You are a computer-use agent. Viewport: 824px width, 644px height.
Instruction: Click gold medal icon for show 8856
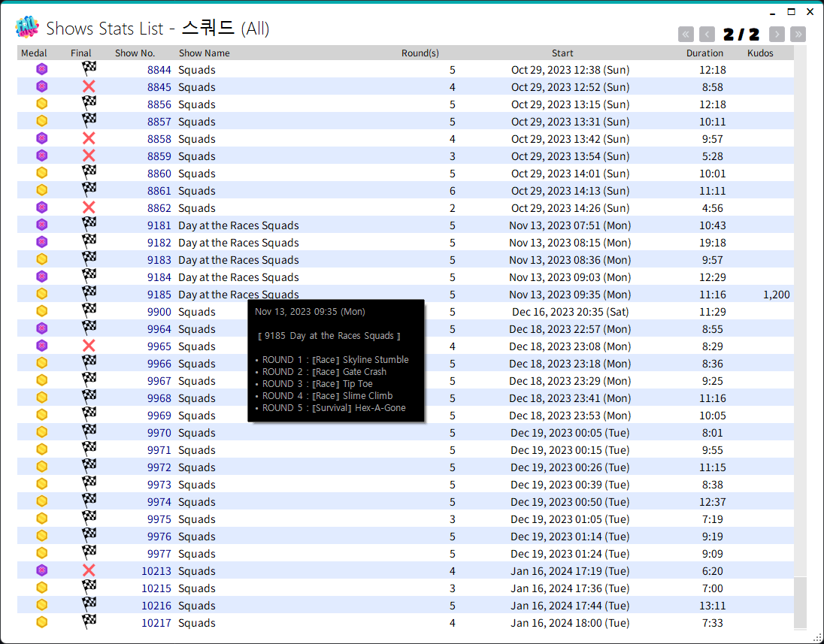(42, 104)
